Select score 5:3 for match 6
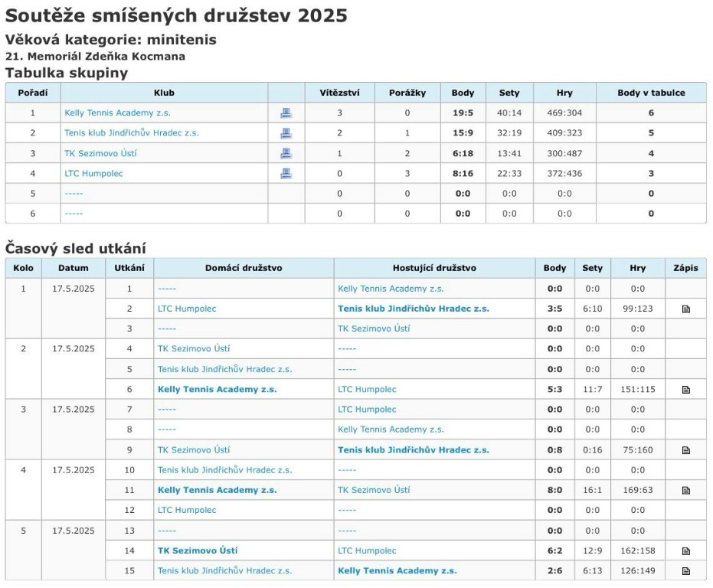713x588 pixels. (554, 389)
